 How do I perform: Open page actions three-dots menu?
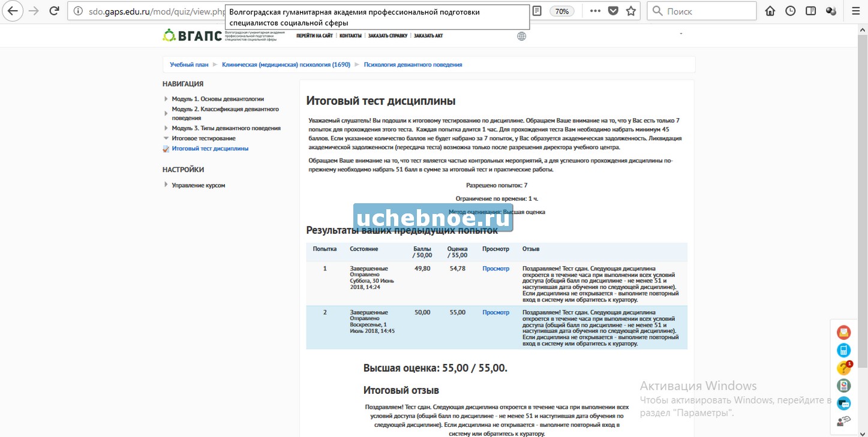(595, 11)
